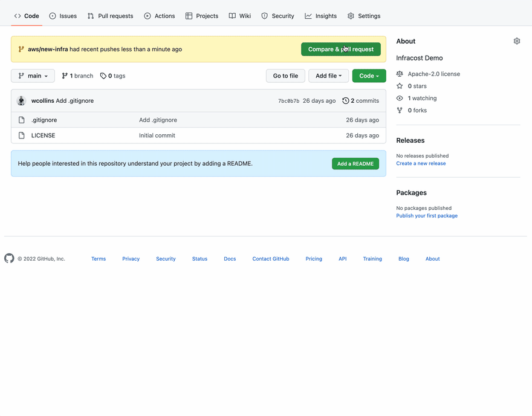Click the LICENSE file icon
The height and width of the screenshot is (416, 532).
coord(21,135)
